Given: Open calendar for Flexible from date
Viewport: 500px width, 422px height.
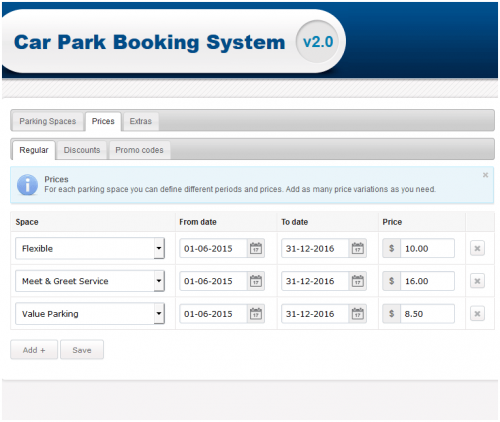Looking at the screenshot, I should pyautogui.click(x=256, y=248).
